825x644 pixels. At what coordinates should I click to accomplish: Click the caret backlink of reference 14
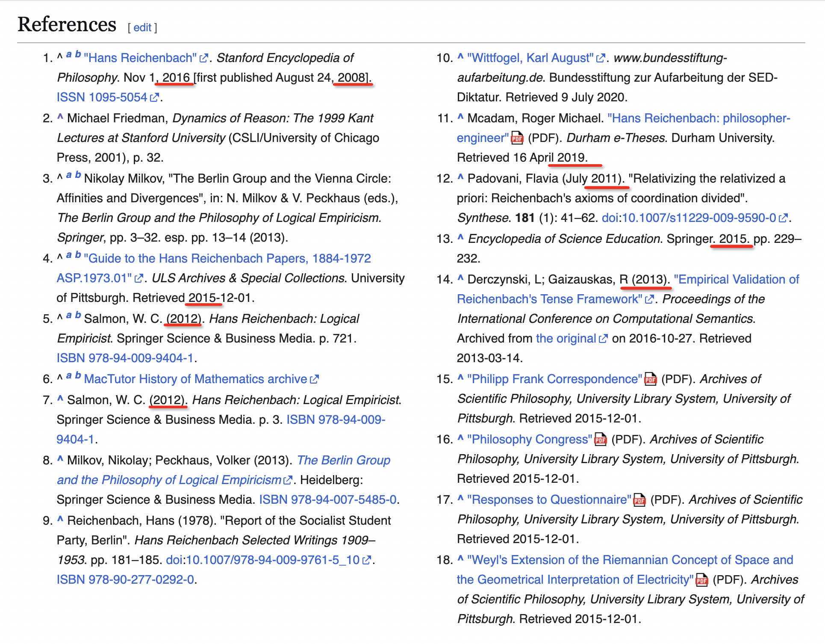[460, 278]
